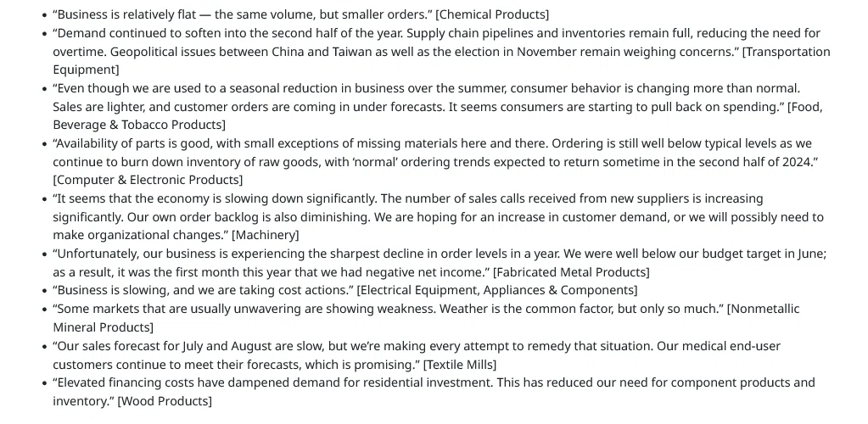Click the [Transportation Equipment] label

(x=786, y=52)
